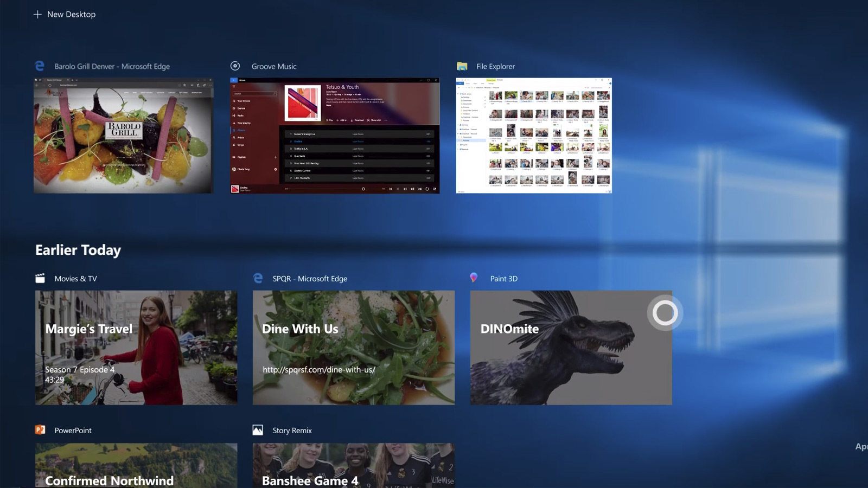Screen dimensions: 868x488
Task: Click the "Earlier Today" heading
Action: click(78, 250)
